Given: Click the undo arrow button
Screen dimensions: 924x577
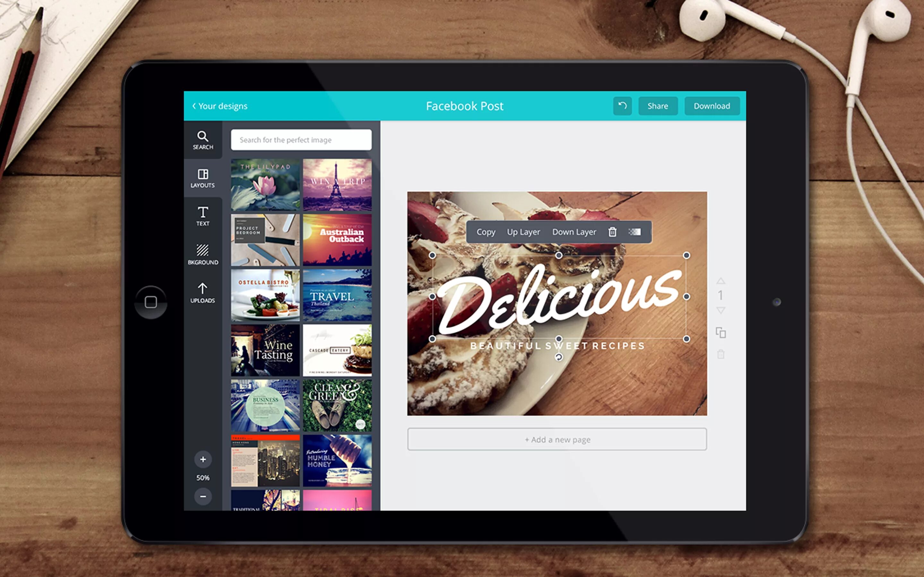Looking at the screenshot, I should 622,106.
